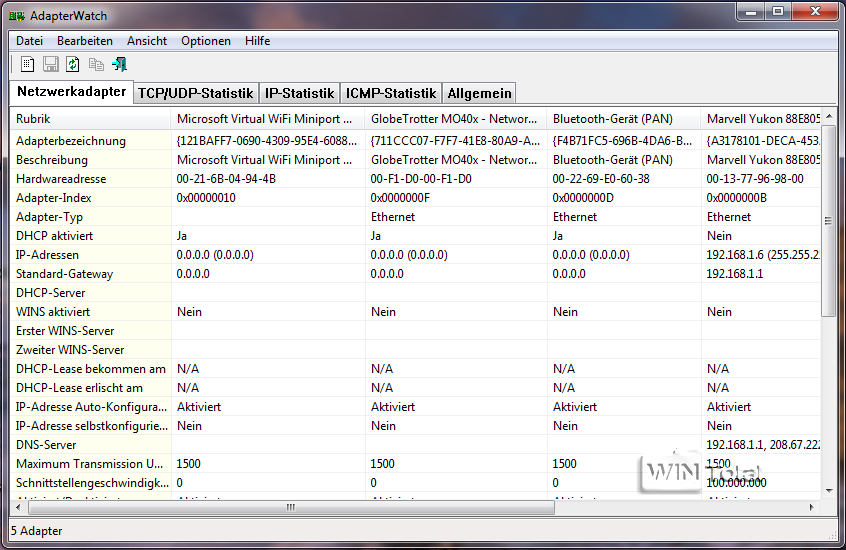This screenshot has height=550, width=846.
Task: Click the gateway 192.168.1.1 in Standard-Gateway row
Action: [x=735, y=274]
